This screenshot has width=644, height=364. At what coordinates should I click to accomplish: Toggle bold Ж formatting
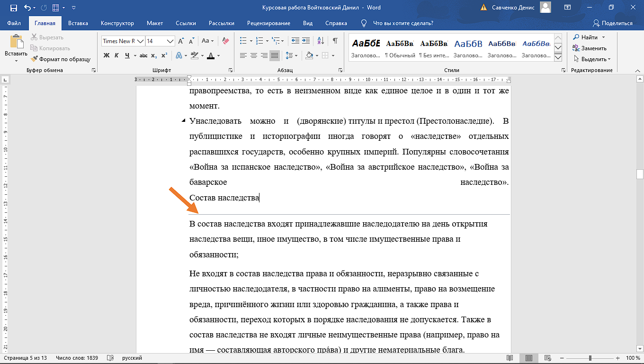[x=106, y=55]
